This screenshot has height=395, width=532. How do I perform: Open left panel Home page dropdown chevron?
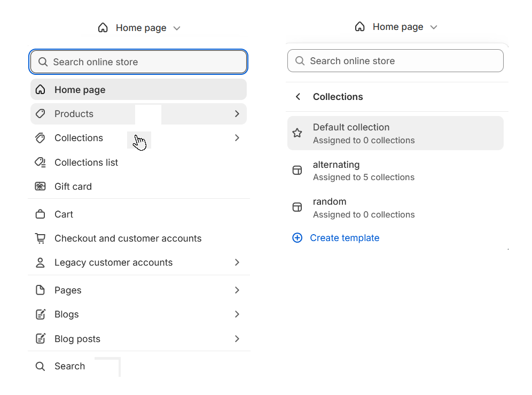pos(177,28)
